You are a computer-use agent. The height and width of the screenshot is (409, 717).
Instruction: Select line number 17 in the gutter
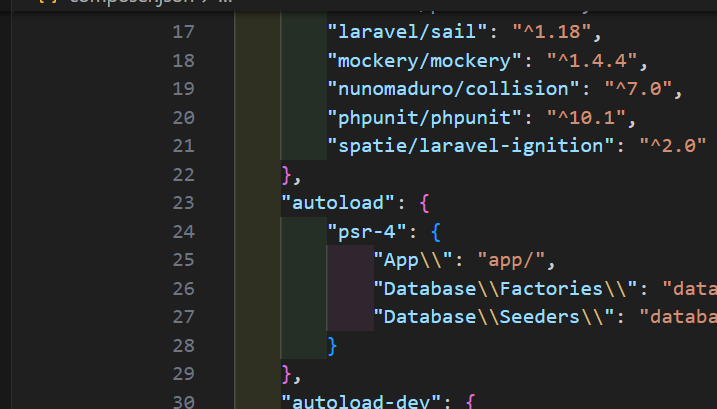pos(183,32)
